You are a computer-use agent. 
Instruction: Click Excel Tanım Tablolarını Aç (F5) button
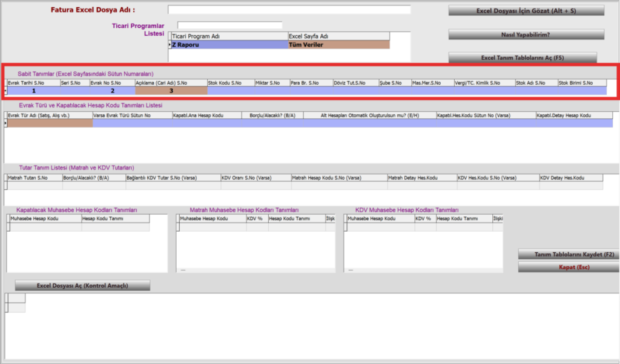tap(523, 57)
